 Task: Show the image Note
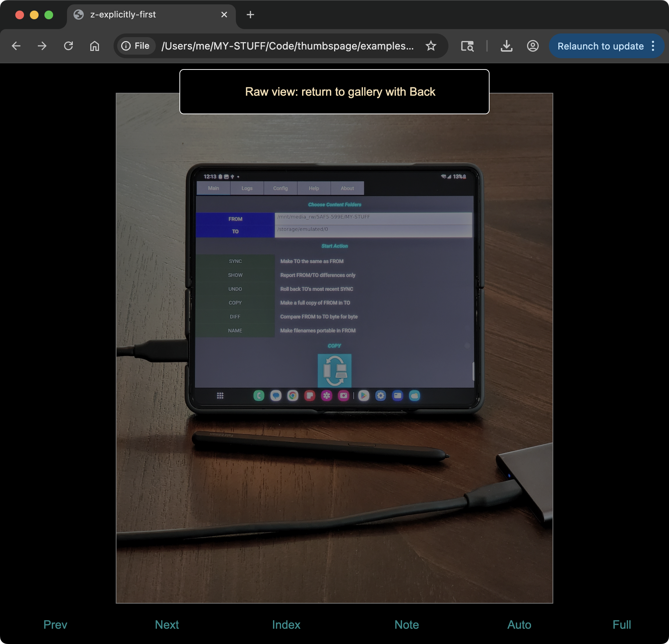(407, 624)
